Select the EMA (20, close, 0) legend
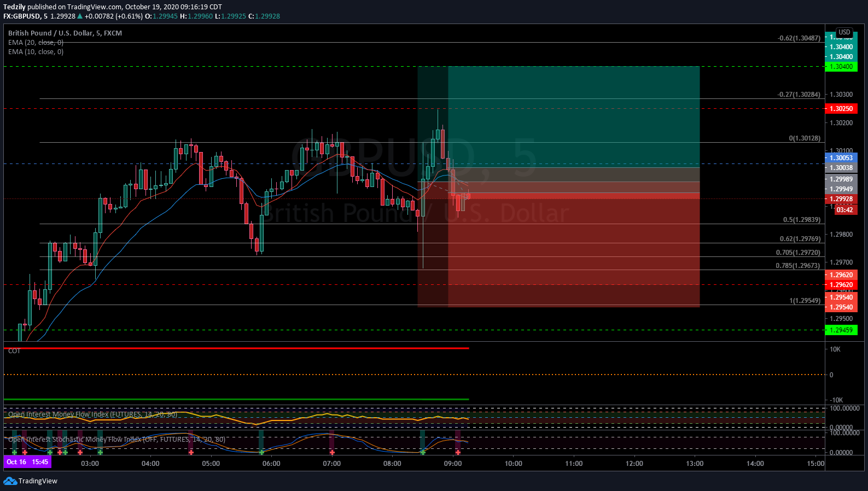The image size is (868, 491). tap(36, 43)
